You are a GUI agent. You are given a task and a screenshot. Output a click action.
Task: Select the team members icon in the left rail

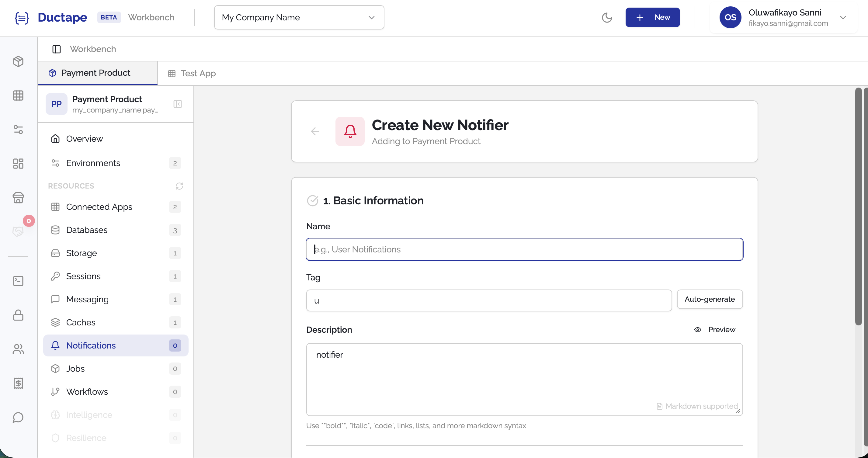point(18,349)
